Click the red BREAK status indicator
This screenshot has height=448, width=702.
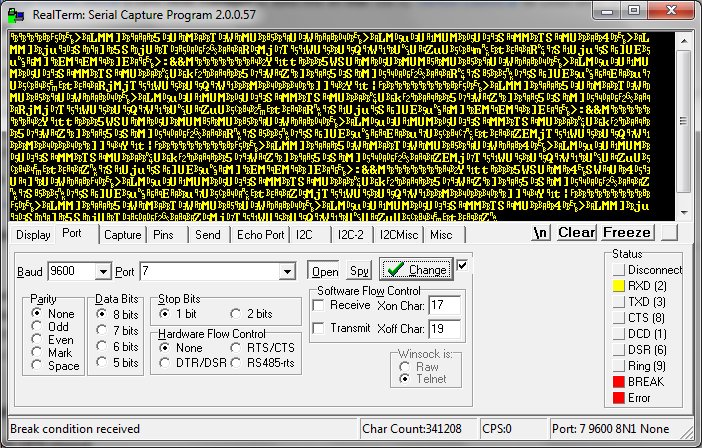[618, 382]
